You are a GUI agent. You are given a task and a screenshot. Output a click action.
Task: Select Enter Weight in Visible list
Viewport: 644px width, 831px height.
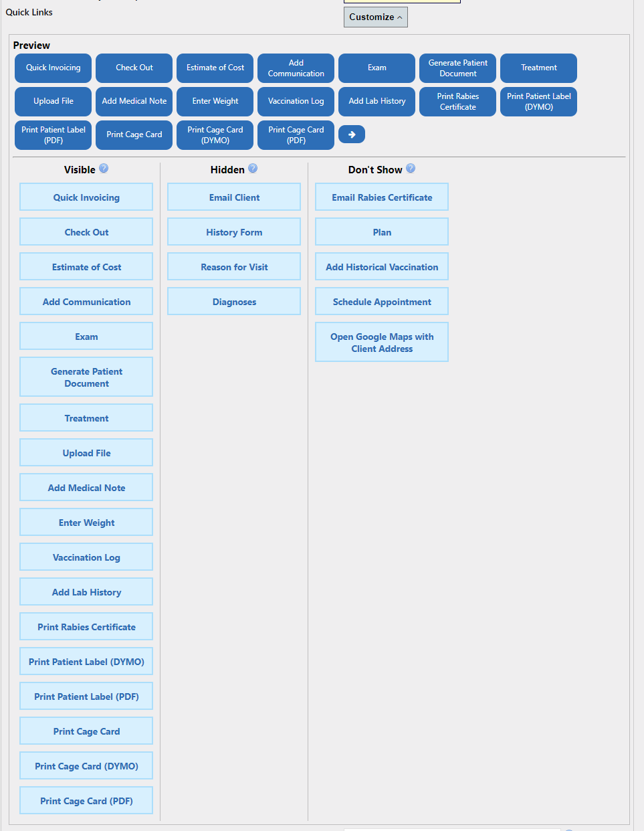pyautogui.click(x=86, y=523)
